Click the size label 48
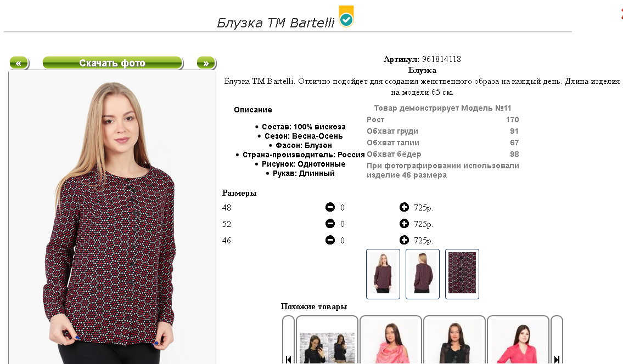 pyautogui.click(x=227, y=208)
